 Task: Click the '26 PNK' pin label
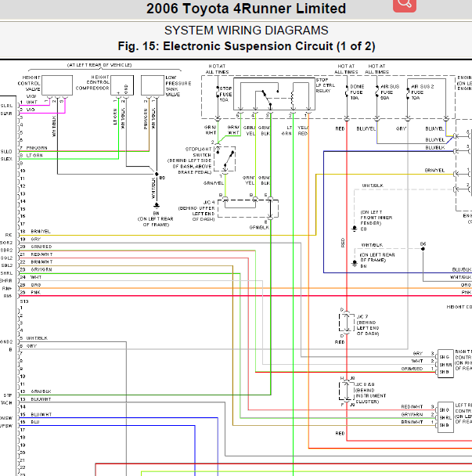(x=31, y=292)
